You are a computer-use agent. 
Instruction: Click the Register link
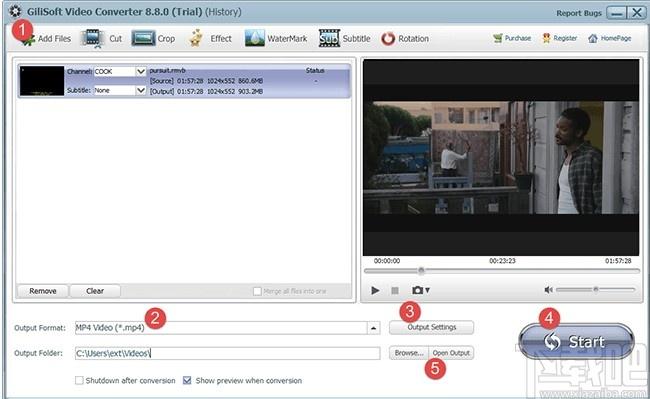[560, 38]
